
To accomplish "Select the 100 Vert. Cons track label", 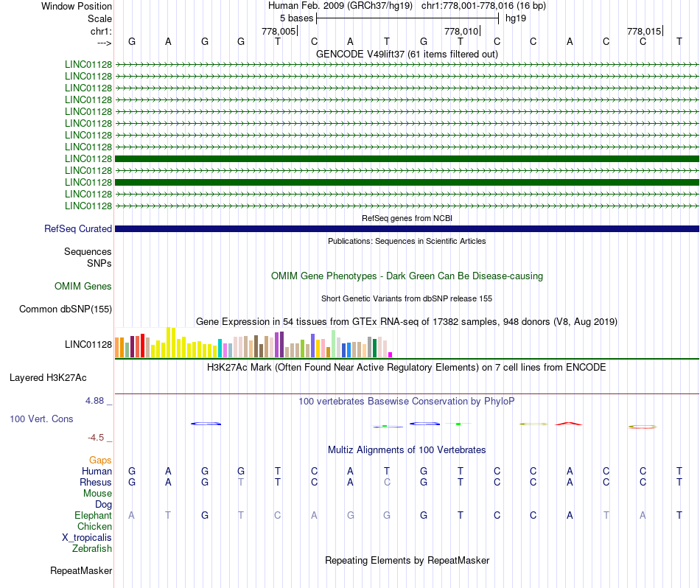I will [41, 419].
